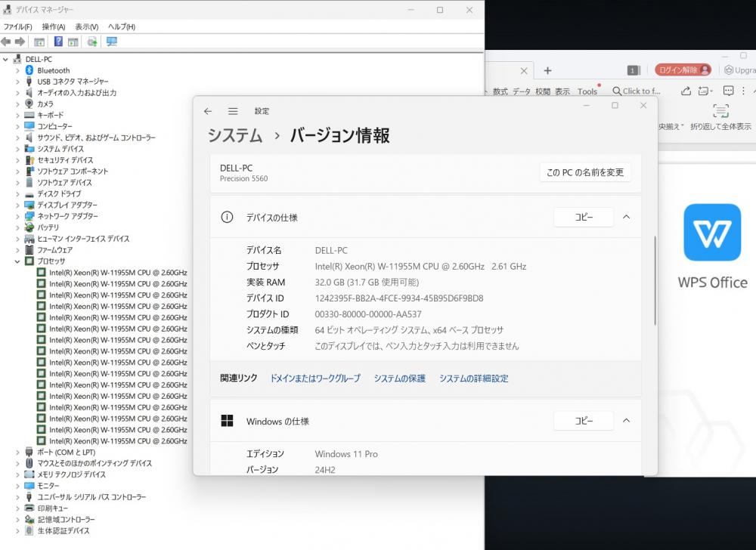Expand the ディスク ドライブ node
The width and height of the screenshot is (756, 550).
17,193
